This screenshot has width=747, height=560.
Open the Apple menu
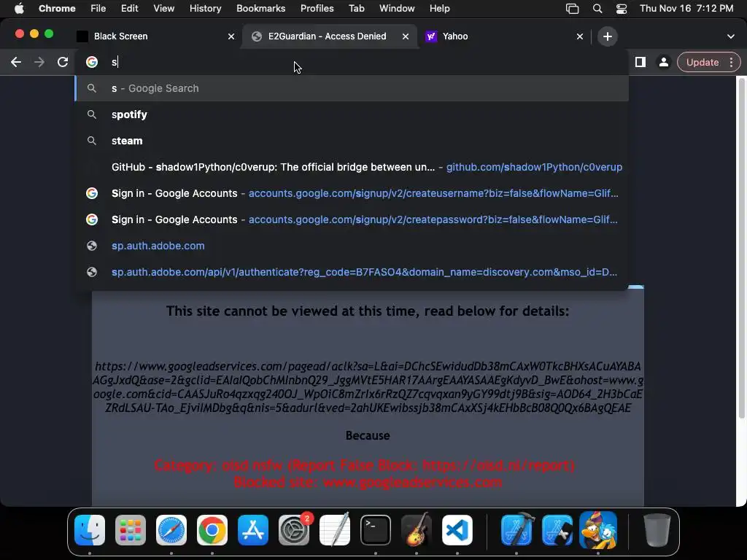[x=19, y=8]
